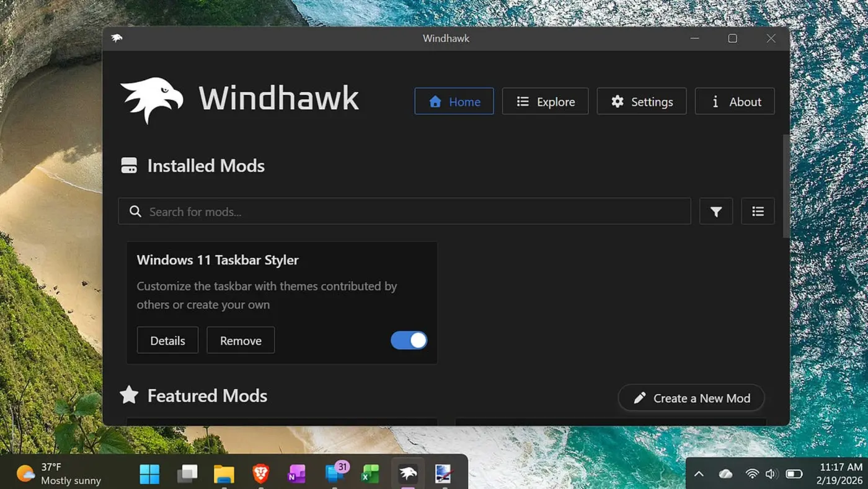
Task: Click the Create a New Mod button
Action: tap(691, 398)
